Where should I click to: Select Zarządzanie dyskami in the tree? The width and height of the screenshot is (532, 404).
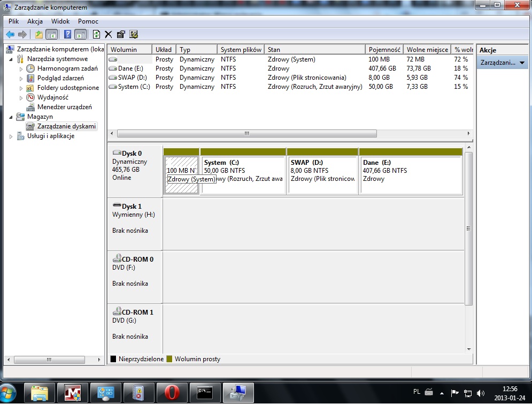point(66,126)
